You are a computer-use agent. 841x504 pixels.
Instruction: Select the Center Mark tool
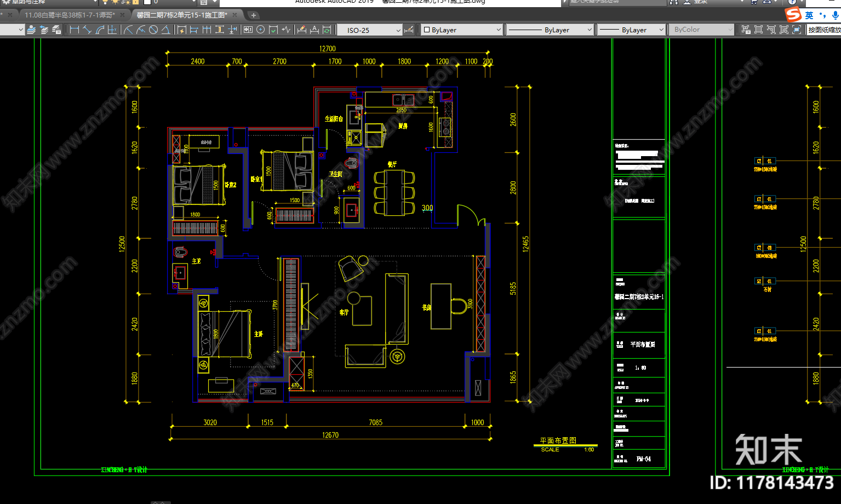260,30
